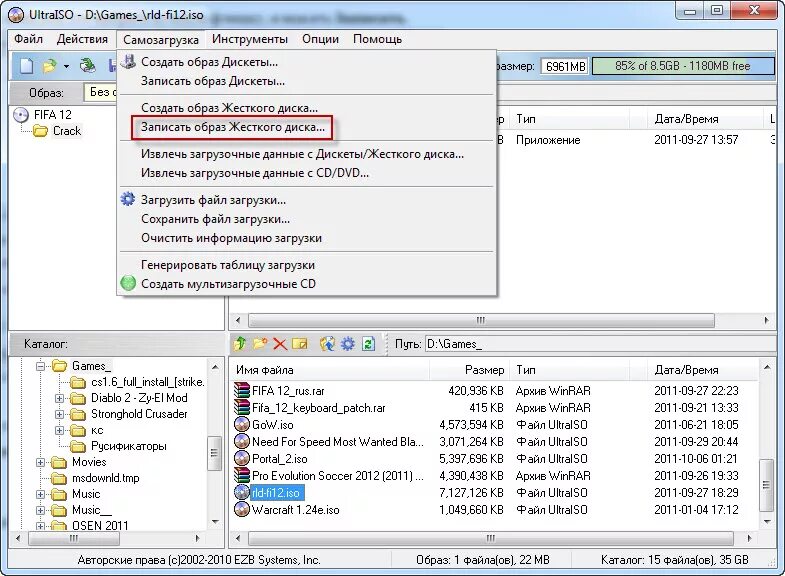Expand the Music folder node

41,494
